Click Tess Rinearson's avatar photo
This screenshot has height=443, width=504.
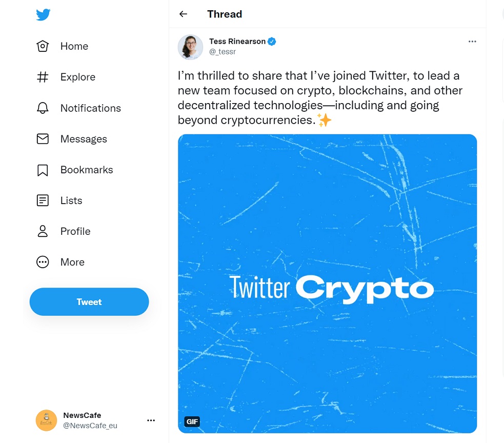click(190, 47)
